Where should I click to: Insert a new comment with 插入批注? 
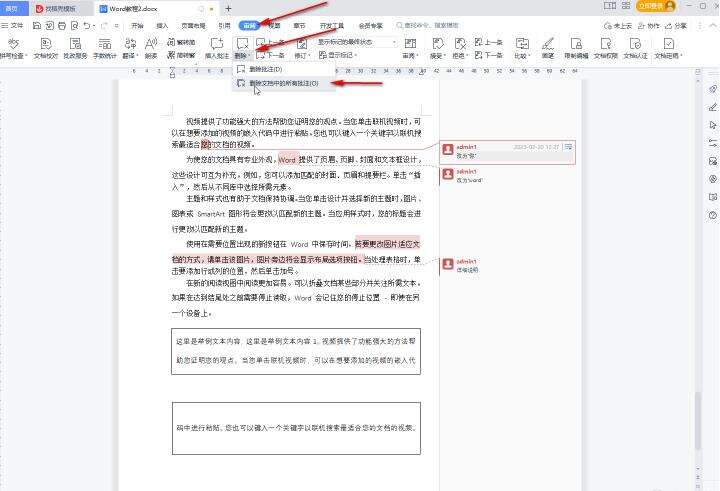click(x=216, y=48)
